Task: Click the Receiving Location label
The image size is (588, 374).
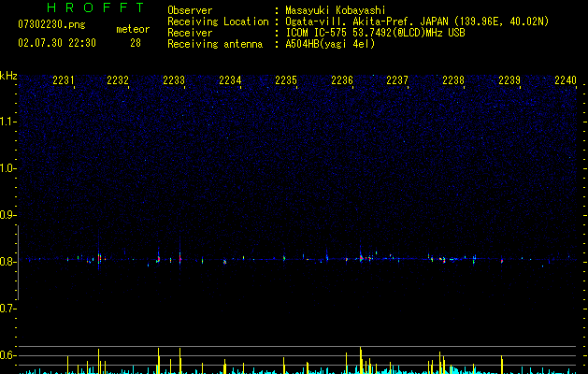Action: click(x=218, y=22)
